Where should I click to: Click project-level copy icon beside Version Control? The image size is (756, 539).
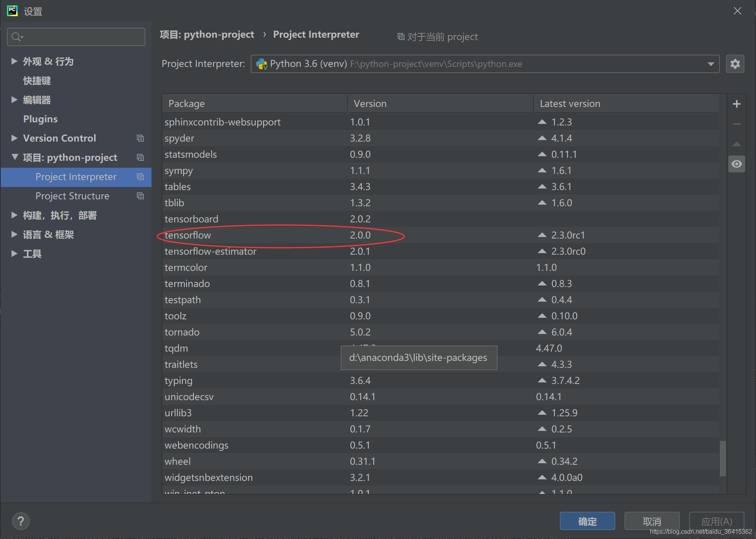pos(140,138)
